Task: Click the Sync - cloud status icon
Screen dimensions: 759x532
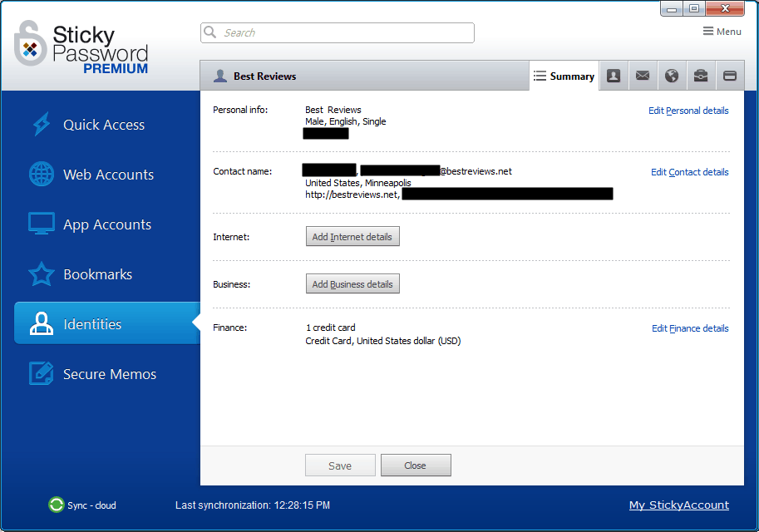Action: point(56,505)
